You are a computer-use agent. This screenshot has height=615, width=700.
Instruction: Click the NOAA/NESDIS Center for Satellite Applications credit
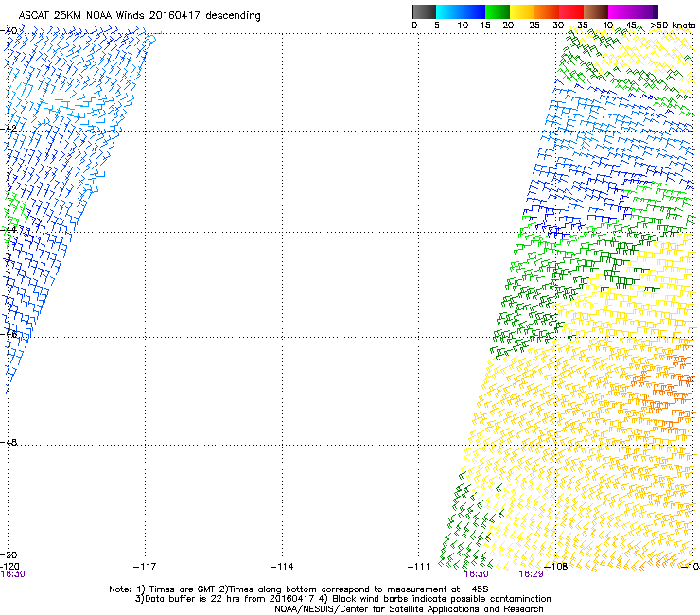coord(409,609)
